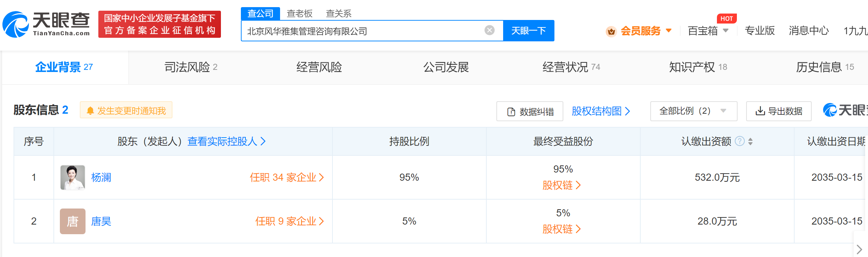
Task: Select the 查关系 search tab
Action: [339, 14]
